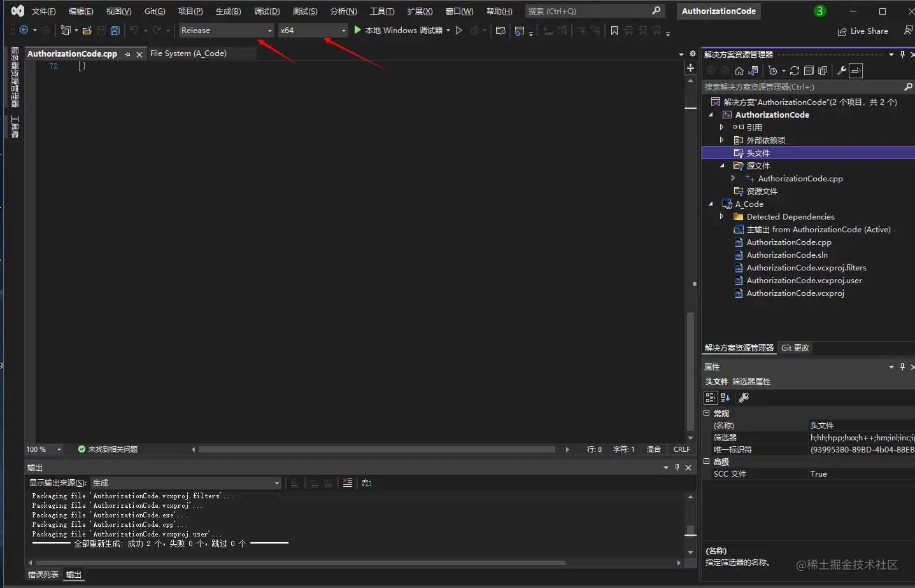Click property pages wrench icon in Properties panel

pyautogui.click(x=743, y=398)
